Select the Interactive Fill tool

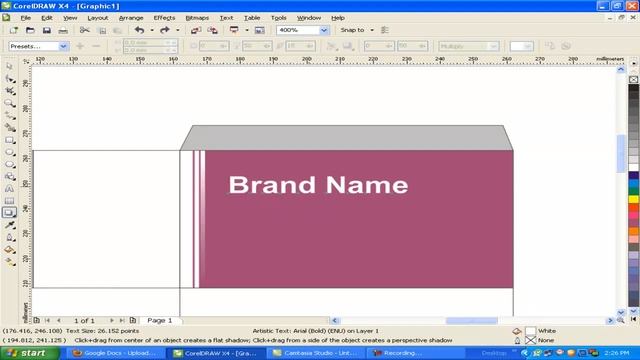[10, 262]
